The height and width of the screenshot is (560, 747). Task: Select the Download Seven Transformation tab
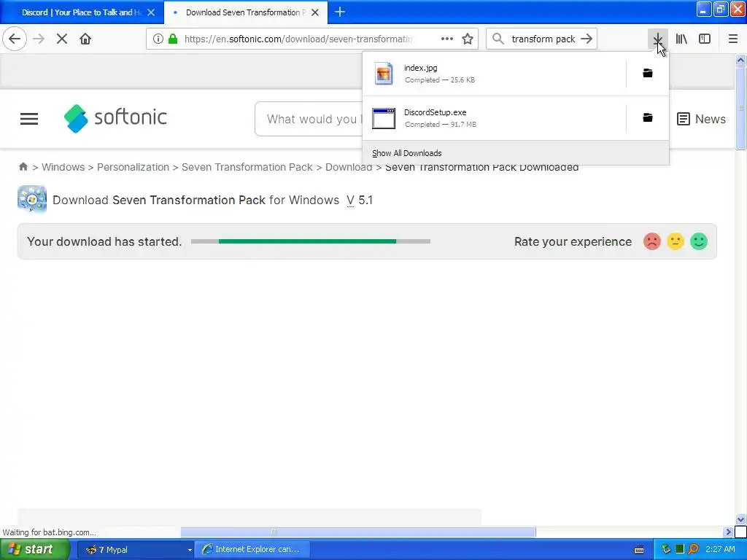pos(245,12)
